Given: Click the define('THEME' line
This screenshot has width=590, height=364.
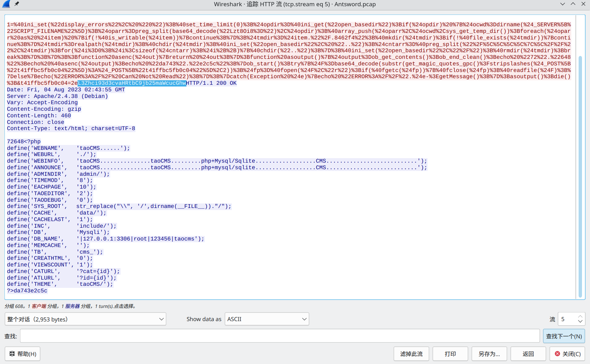Looking at the screenshot, I should (x=60, y=284).
